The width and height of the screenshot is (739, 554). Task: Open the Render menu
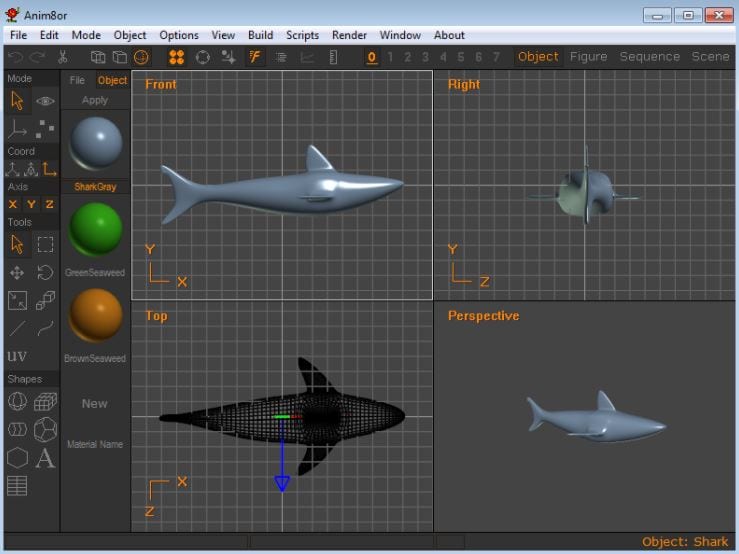349,35
